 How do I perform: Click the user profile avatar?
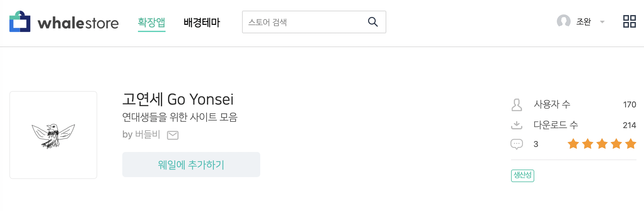point(563,22)
